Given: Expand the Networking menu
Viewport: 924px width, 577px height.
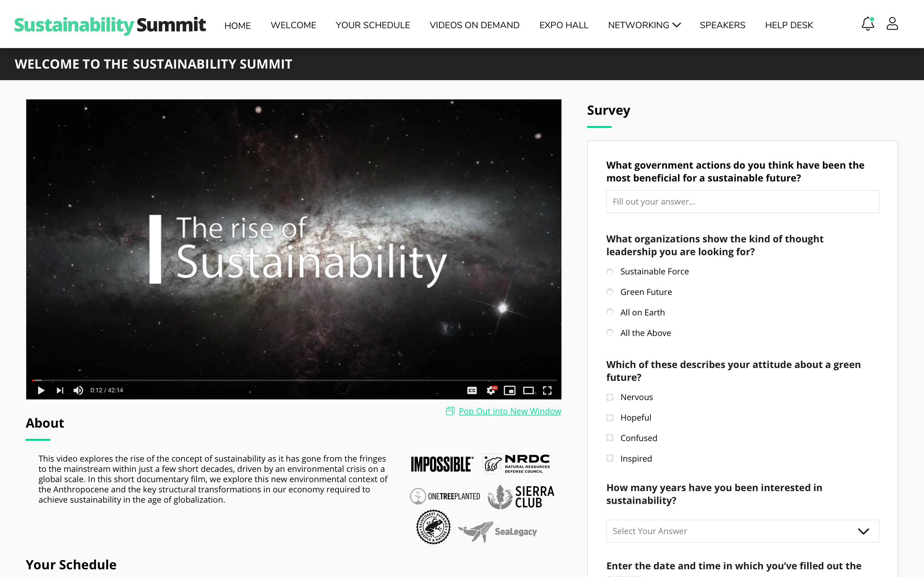Looking at the screenshot, I should 644,25.
